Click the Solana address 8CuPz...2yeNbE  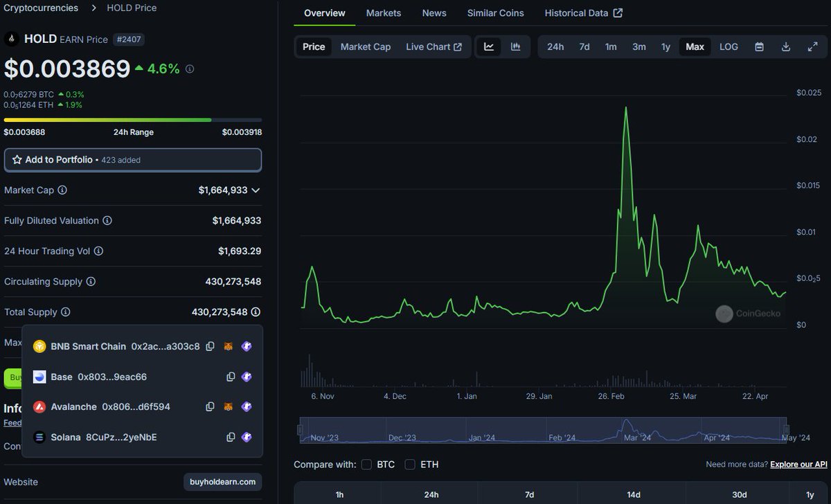pos(121,437)
